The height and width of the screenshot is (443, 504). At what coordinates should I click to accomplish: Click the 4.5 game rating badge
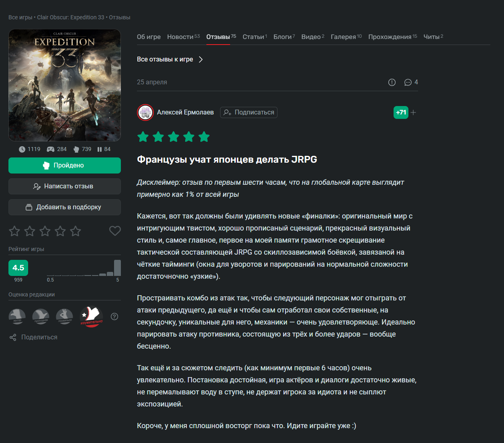(x=18, y=268)
